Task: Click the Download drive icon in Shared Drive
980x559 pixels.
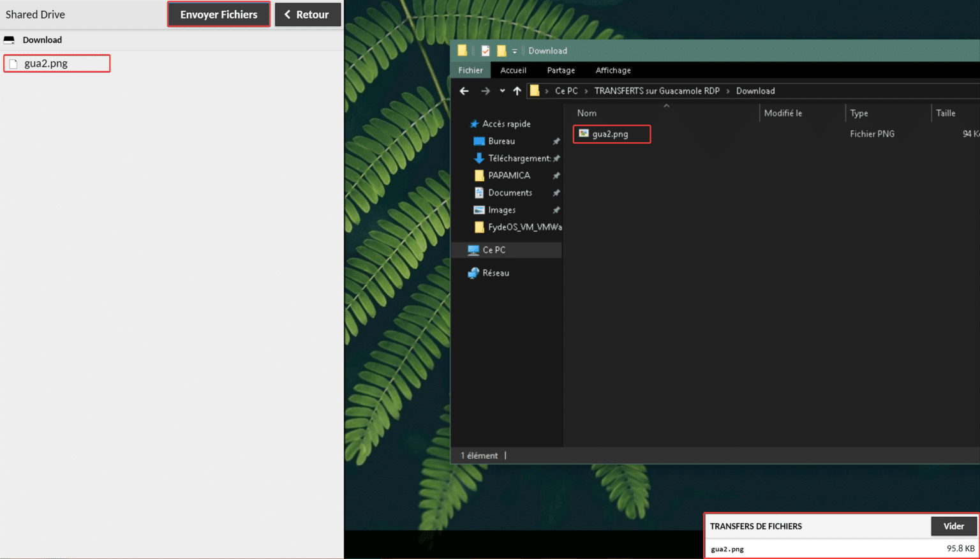Action: click(9, 40)
